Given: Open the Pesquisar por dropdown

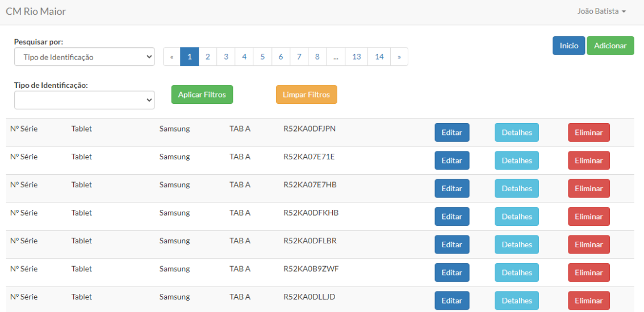Looking at the screenshot, I should coord(84,57).
